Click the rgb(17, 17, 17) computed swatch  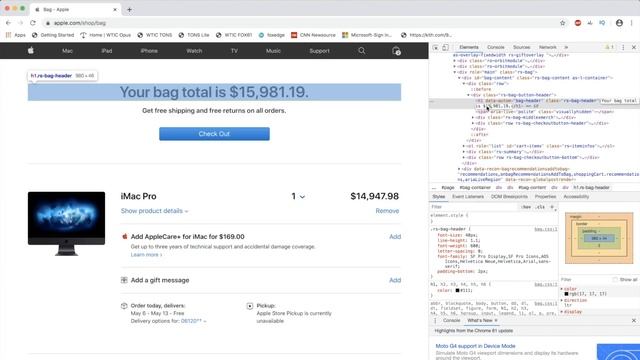pyautogui.click(x=567, y=294)
